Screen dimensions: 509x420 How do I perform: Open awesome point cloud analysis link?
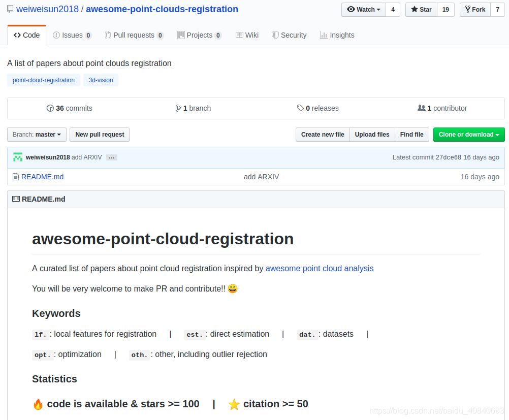320,269
